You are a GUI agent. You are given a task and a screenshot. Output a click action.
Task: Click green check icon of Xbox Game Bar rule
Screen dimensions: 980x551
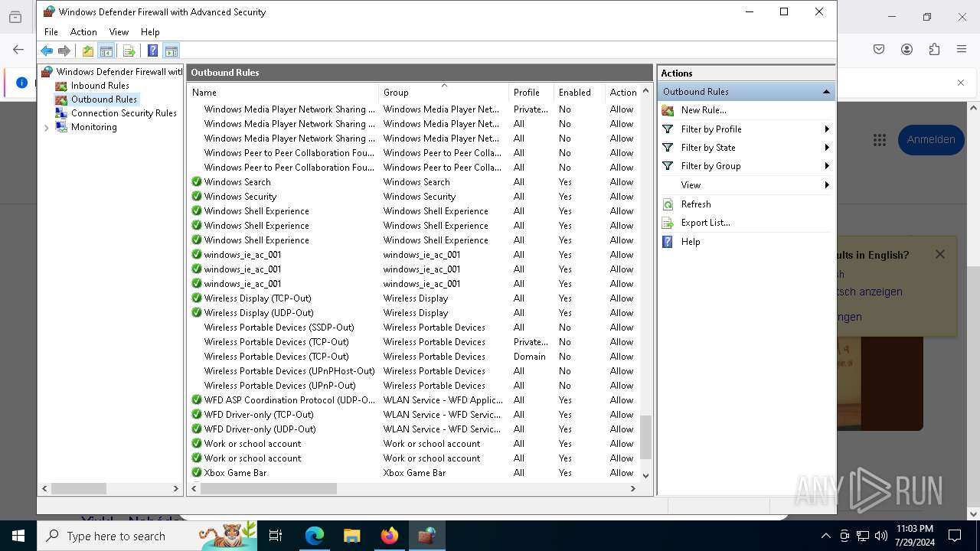[197, 473]
